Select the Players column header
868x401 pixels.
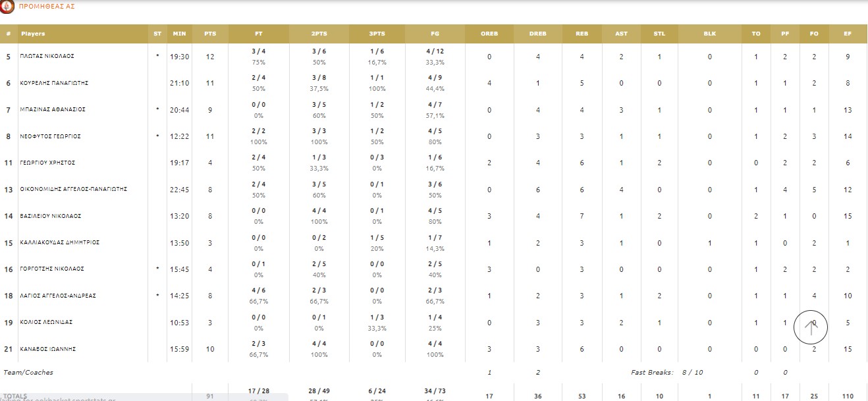tap(33, 34)
